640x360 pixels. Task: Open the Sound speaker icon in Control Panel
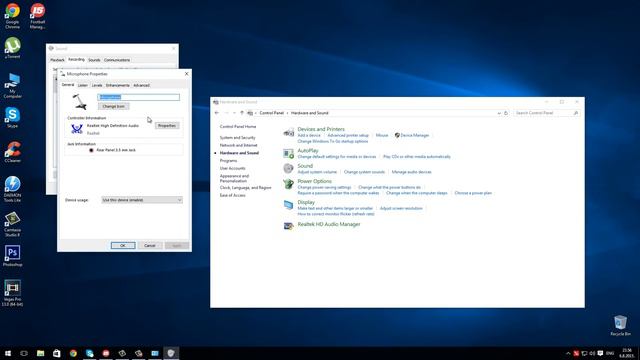click(x=289, y=168)
